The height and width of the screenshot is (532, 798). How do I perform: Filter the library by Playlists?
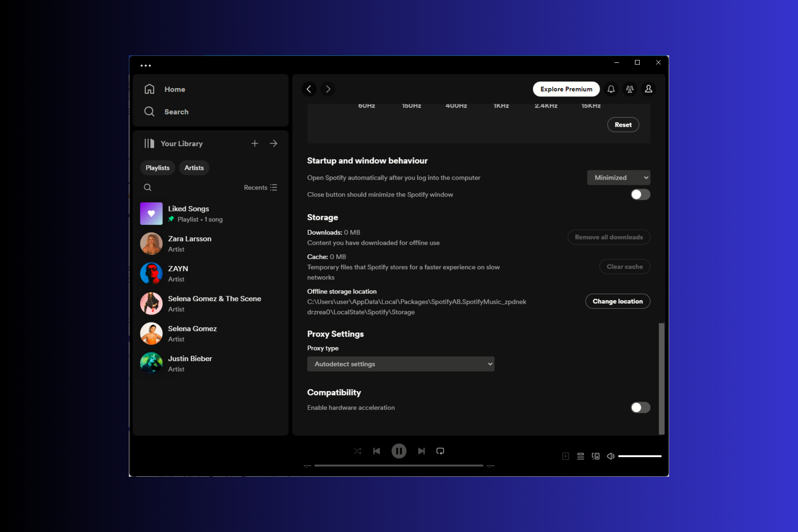[x=158, y=168]
